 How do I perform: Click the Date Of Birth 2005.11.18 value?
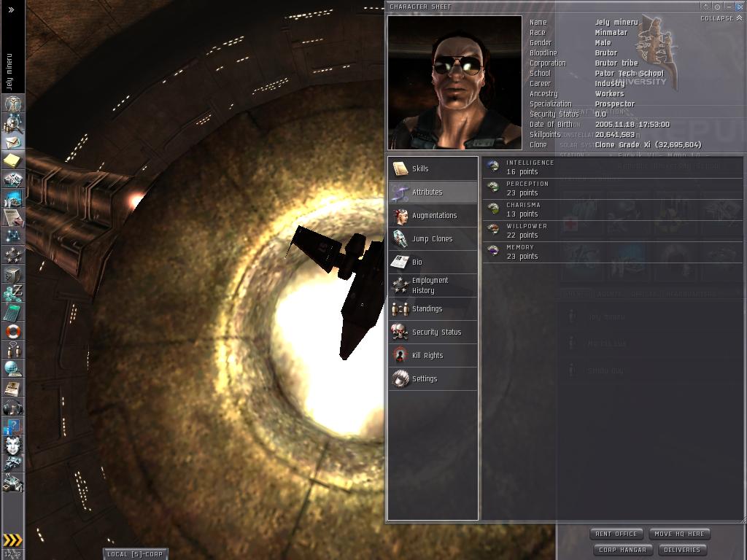(632, 124)
